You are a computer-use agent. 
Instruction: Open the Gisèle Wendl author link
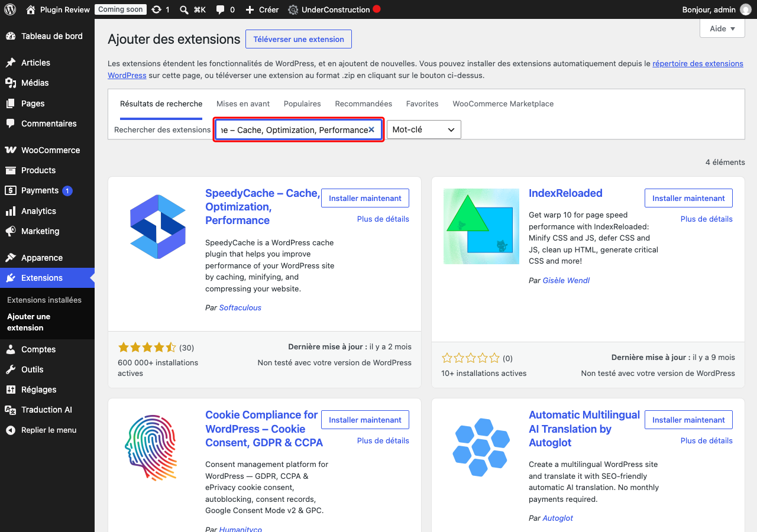pos(566,280)
